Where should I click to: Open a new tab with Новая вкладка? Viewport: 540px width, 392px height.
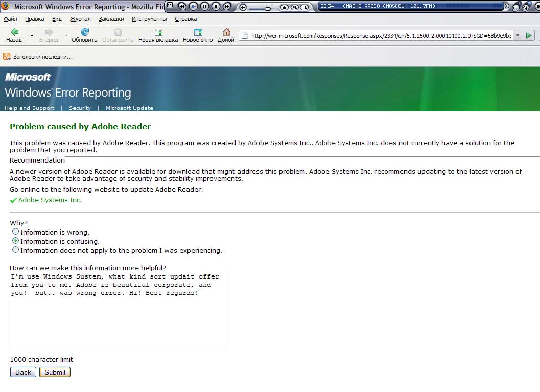tap(158, 35)
